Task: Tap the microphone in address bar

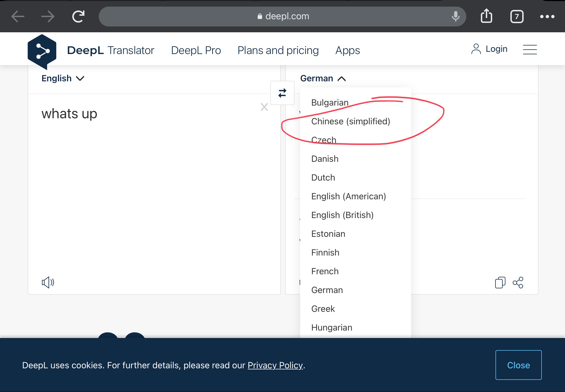Action: [x=455, y=16]
